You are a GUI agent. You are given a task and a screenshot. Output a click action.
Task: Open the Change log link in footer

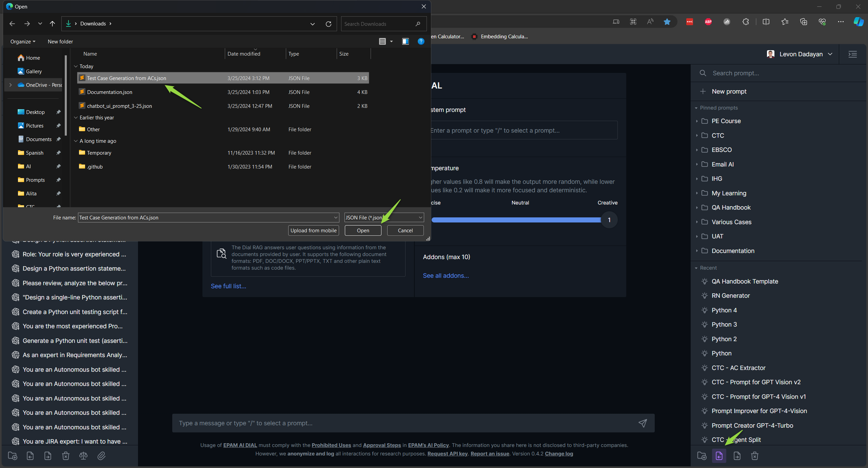tap(559, 454)
